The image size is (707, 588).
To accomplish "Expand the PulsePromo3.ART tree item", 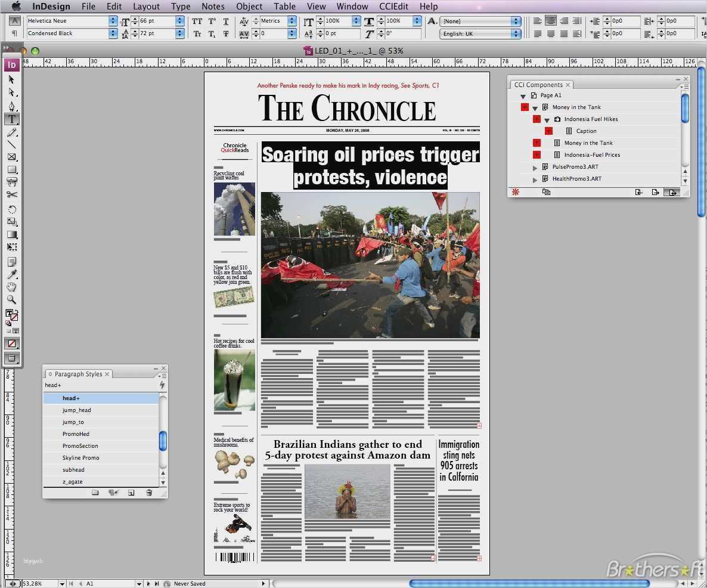I will click(535, 168).
